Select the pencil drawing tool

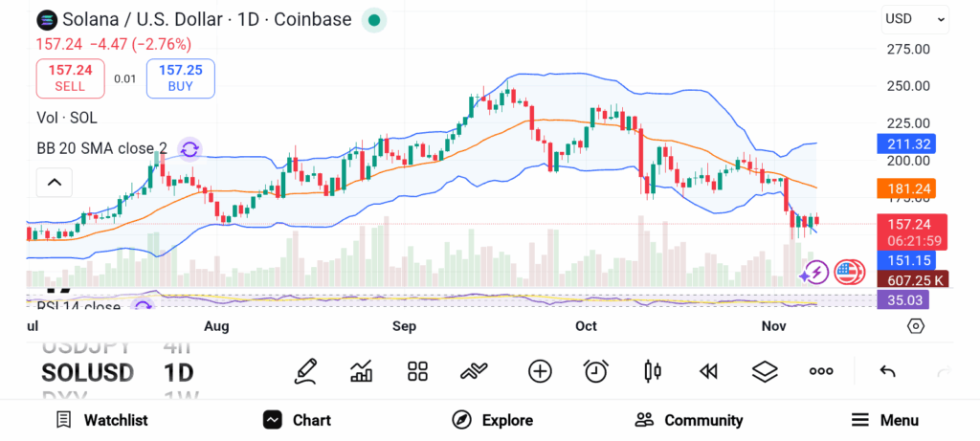[306, 371]
